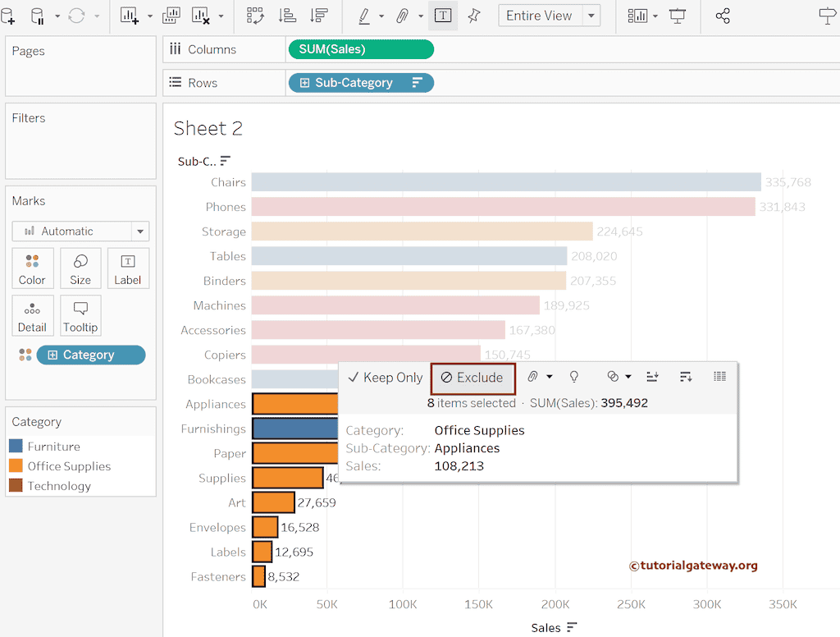Expand the Category pill on Marks card
Screen dimensions: 840x637
click(53, 355)
